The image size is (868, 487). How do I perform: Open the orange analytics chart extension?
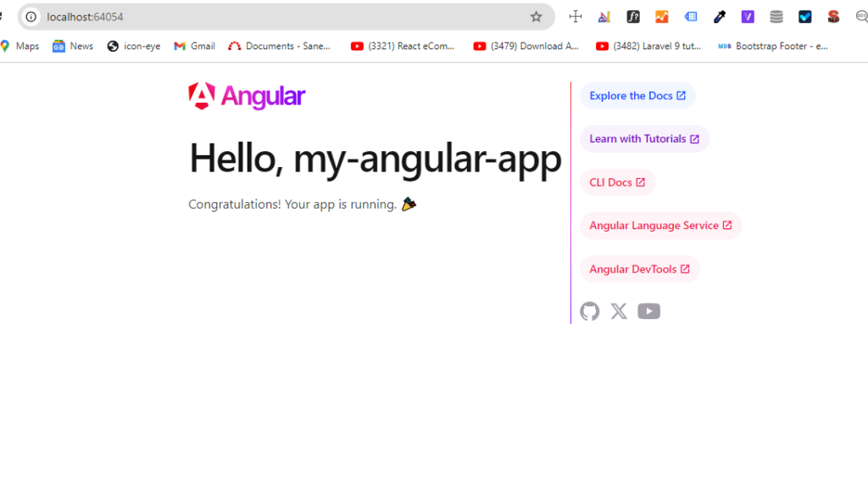click(661, 17)
